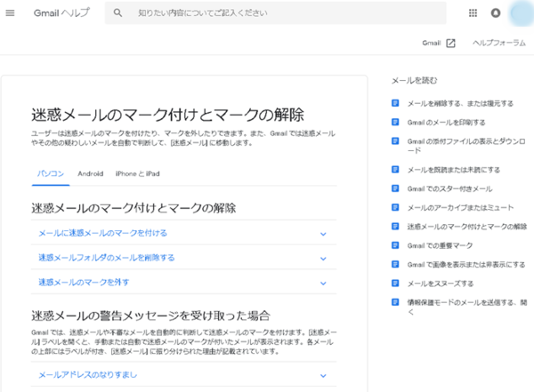Expand メールアドレスのなりすまし section
Screen dimensions: 534x392
pos(323,376)
